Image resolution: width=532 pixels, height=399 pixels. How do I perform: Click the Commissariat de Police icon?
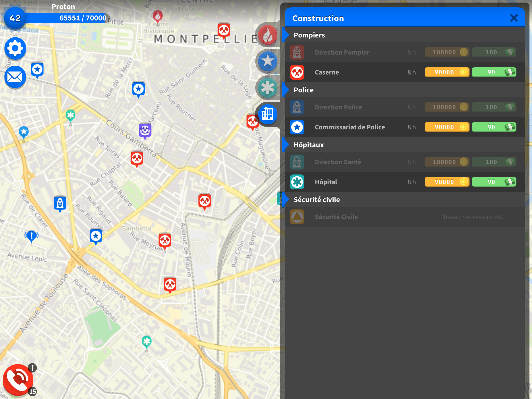[x=297, y=127]
